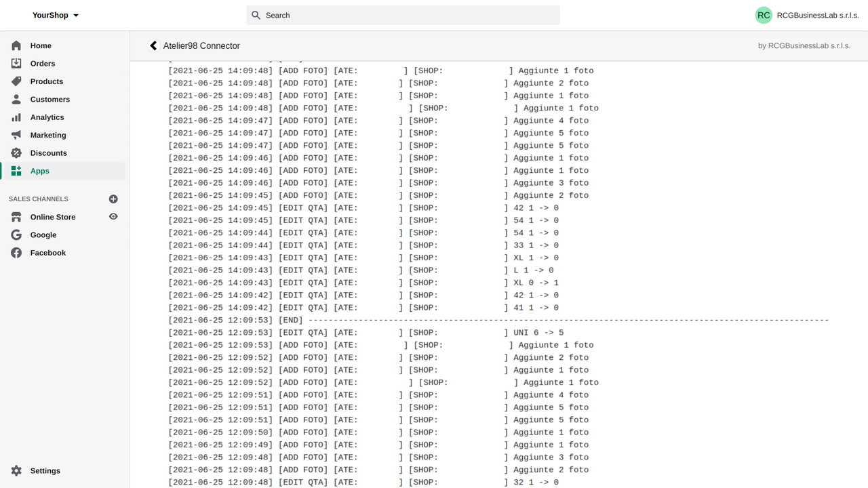Click the Marketing megaphone icon
Screen dimensions: 868x488
pos(16,135)
